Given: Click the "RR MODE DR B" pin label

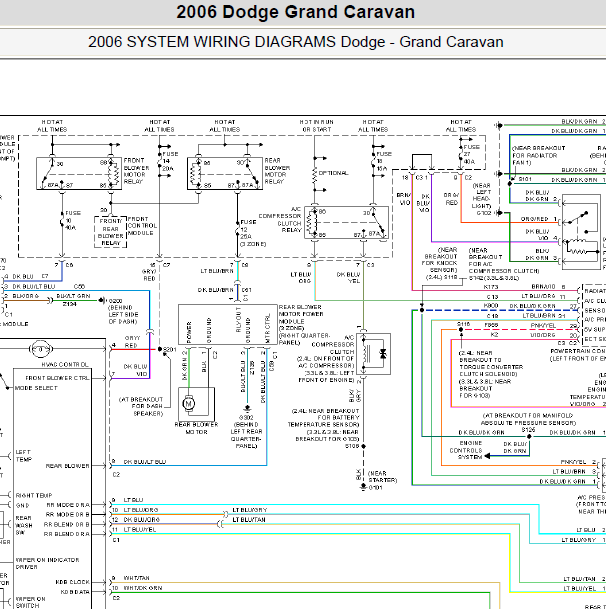Looking at the screenshot, I should (x=68, y=515).
